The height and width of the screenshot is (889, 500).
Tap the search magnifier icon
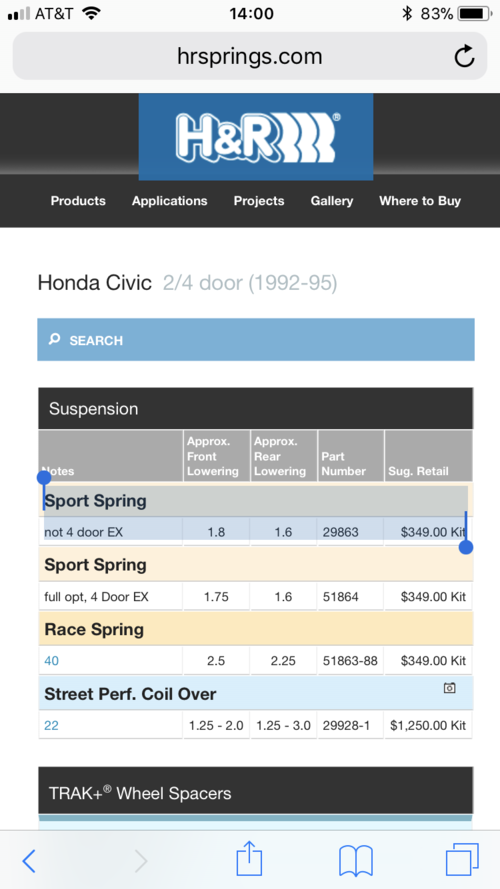[x=54, y=340]
